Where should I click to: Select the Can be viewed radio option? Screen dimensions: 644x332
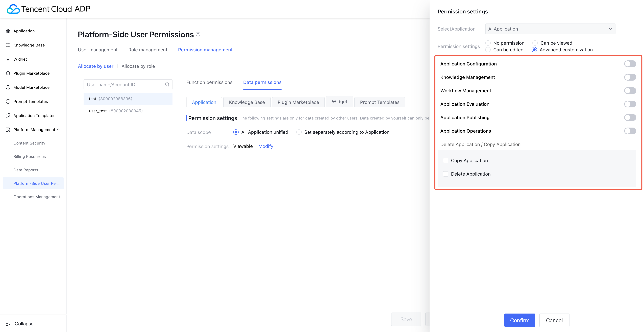coord(535,43)
